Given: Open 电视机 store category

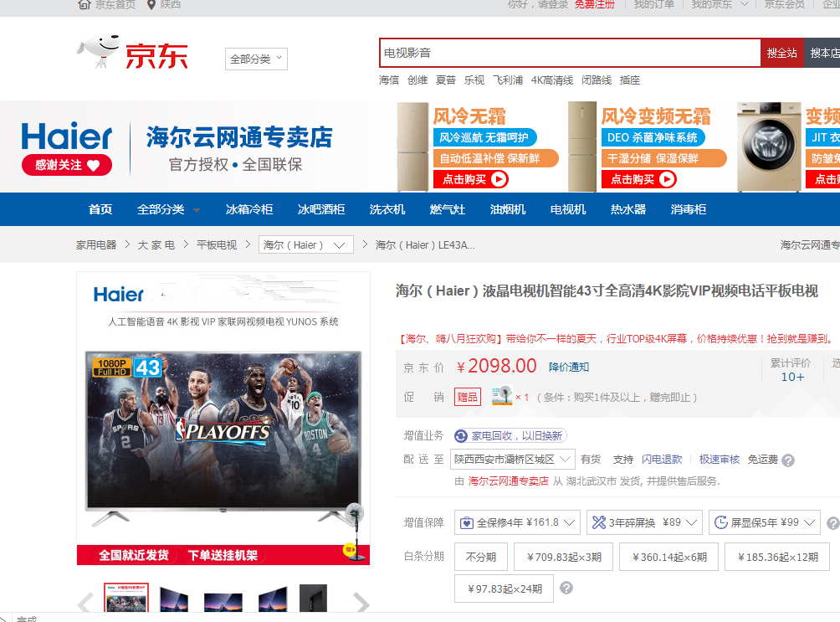Looking at the screenshot, I should click(568, 209).
